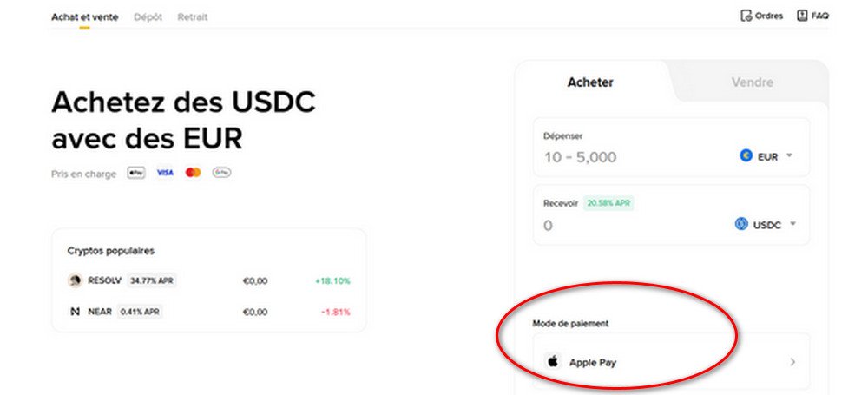The image size is (868, 395).
Task: Click the Apple Pay supported payment icon
Action: pos(135,173)
